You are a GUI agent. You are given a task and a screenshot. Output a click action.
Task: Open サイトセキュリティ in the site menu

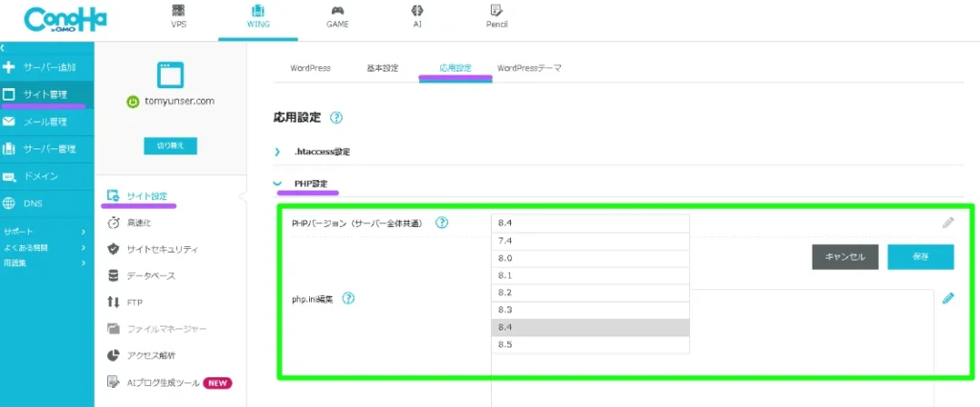(152, 249)
